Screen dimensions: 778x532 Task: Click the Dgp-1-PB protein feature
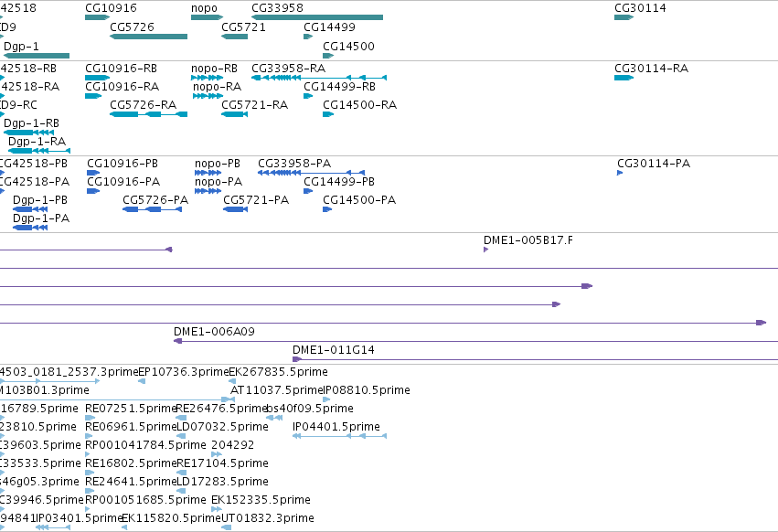click(30, 209)
